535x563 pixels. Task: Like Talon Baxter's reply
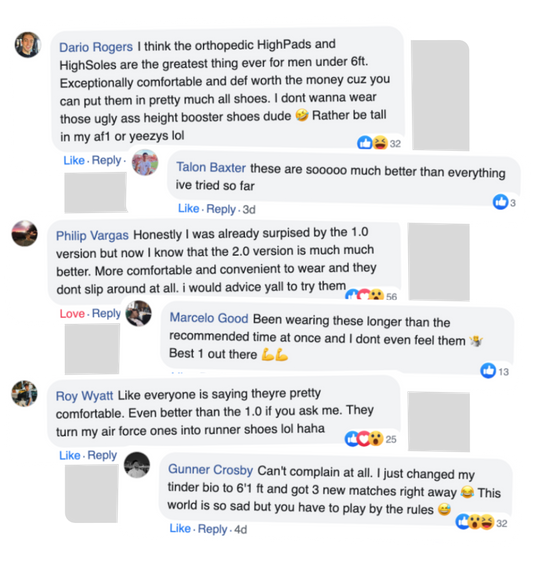pos(189,208)
